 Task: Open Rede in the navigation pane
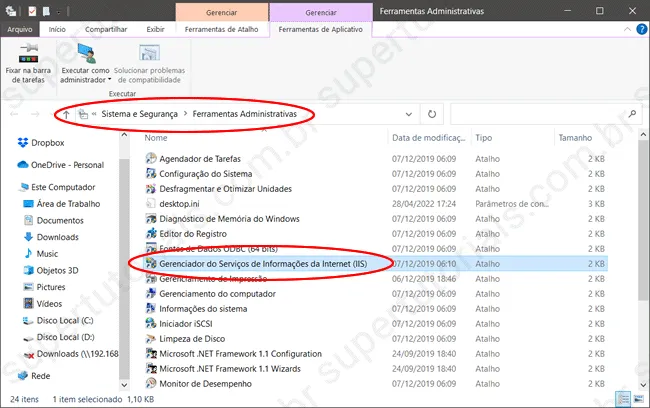click(34, 376)
